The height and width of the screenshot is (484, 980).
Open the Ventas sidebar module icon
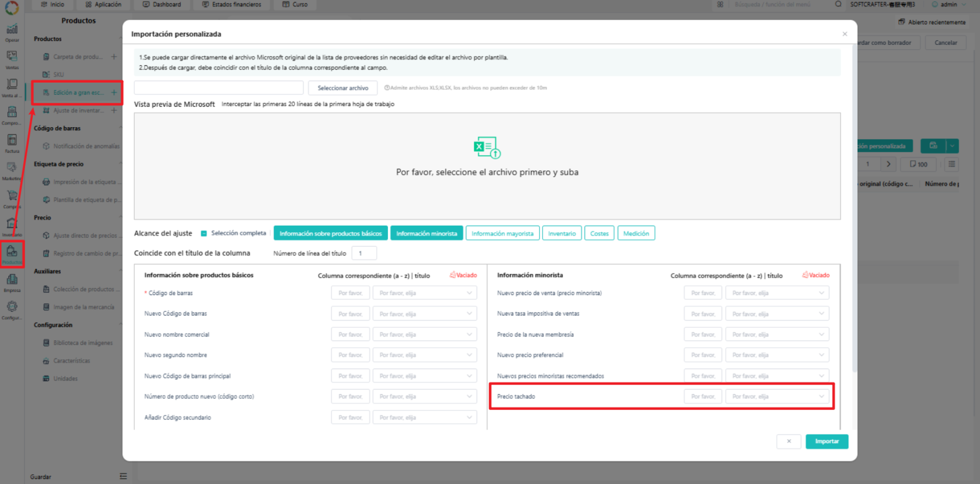pos(12,58)
